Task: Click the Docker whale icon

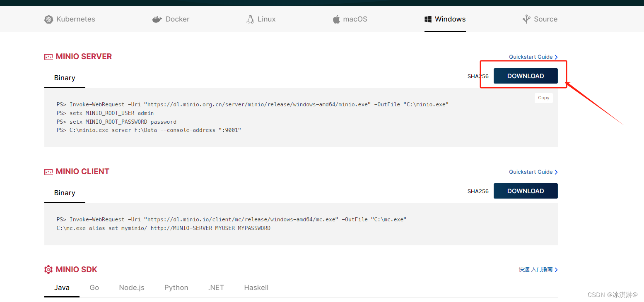Action: point(157,19)
